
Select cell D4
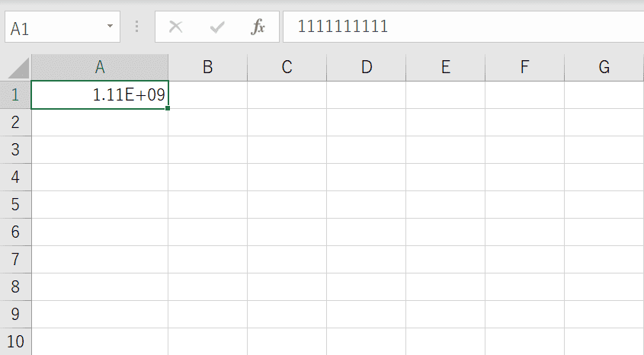367,177
